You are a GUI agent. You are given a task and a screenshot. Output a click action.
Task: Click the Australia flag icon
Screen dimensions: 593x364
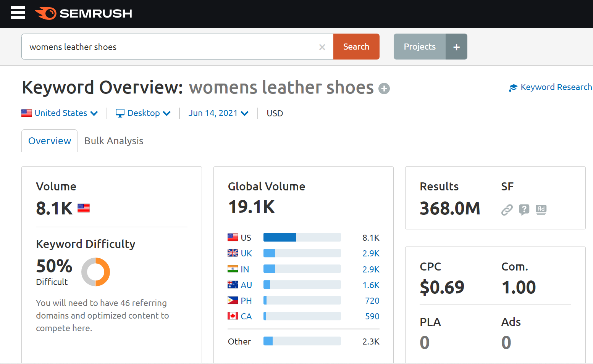click(233, 285)
